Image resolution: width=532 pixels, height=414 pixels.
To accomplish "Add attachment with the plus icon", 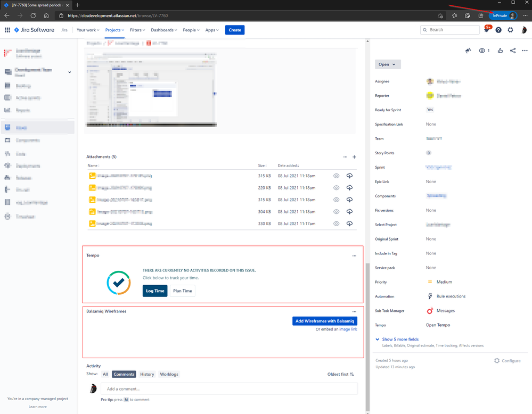I will coord(354,157).
